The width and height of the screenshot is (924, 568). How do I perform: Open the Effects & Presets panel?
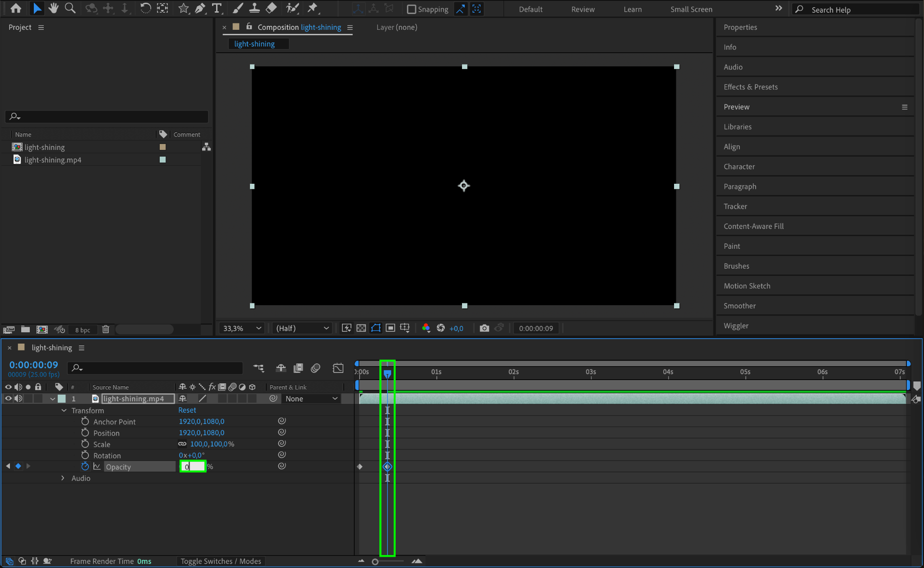pyautogui.click(x=750, y=87)
